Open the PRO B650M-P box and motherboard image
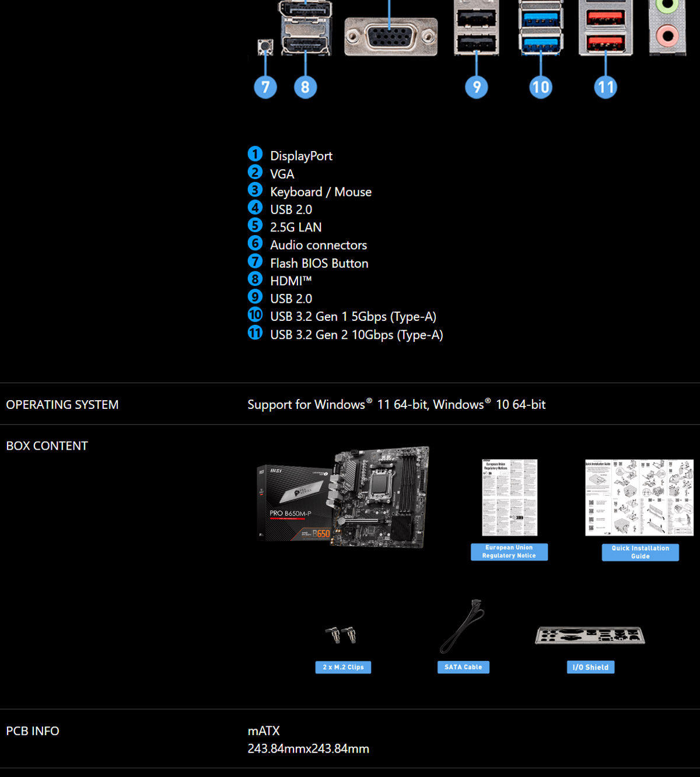 [x=343, y=497]
